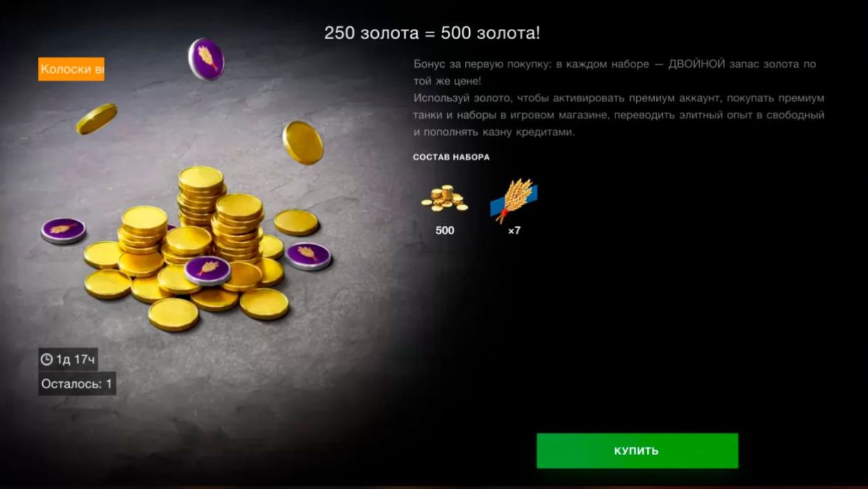Viewport: 868px width, 489px height.
Task: Click the purple wheat token floating above pile
Action: (206, 59)
